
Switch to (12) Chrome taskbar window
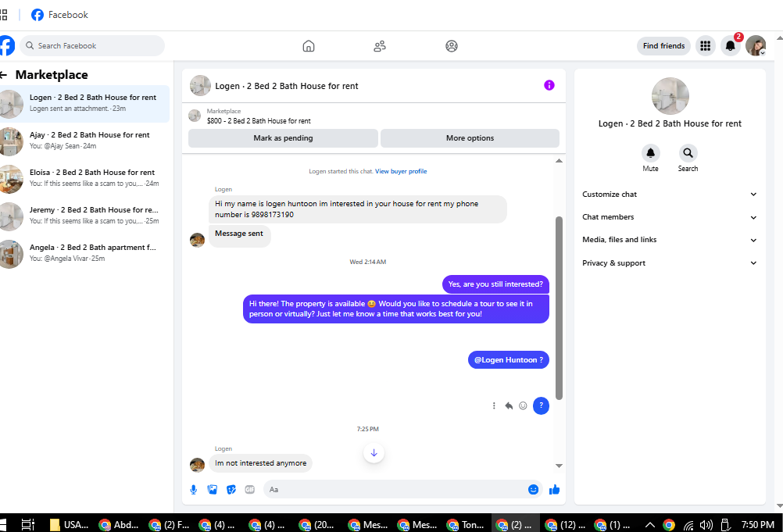coord(565,524)
